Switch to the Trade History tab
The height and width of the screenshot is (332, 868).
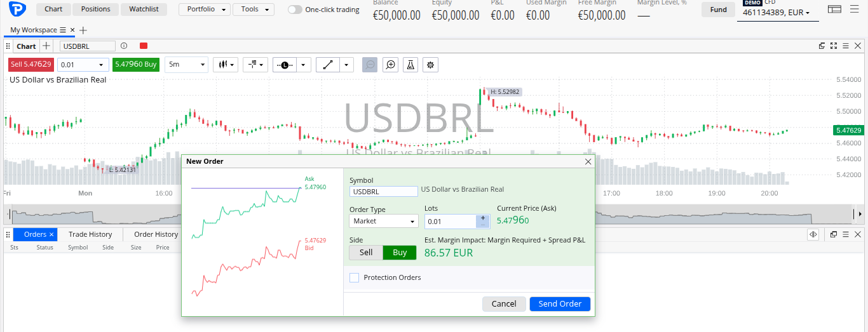click(x=90, y=234)
